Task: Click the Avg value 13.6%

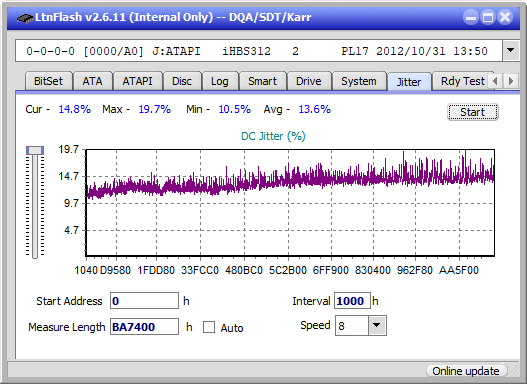Action: click(315, 109)
